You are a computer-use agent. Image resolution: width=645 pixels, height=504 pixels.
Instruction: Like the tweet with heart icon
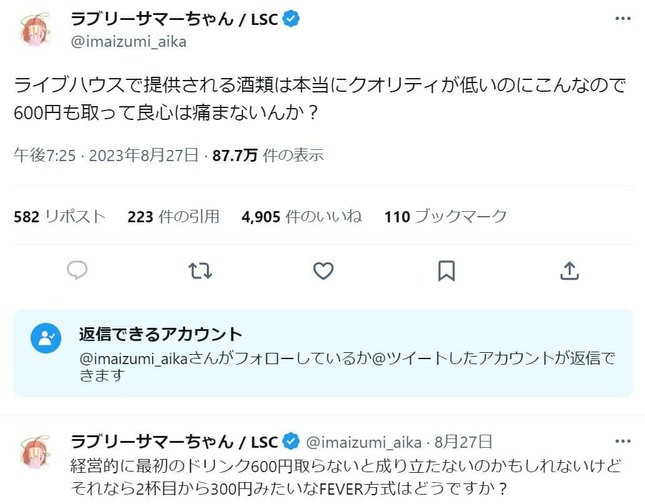point(323,270)
